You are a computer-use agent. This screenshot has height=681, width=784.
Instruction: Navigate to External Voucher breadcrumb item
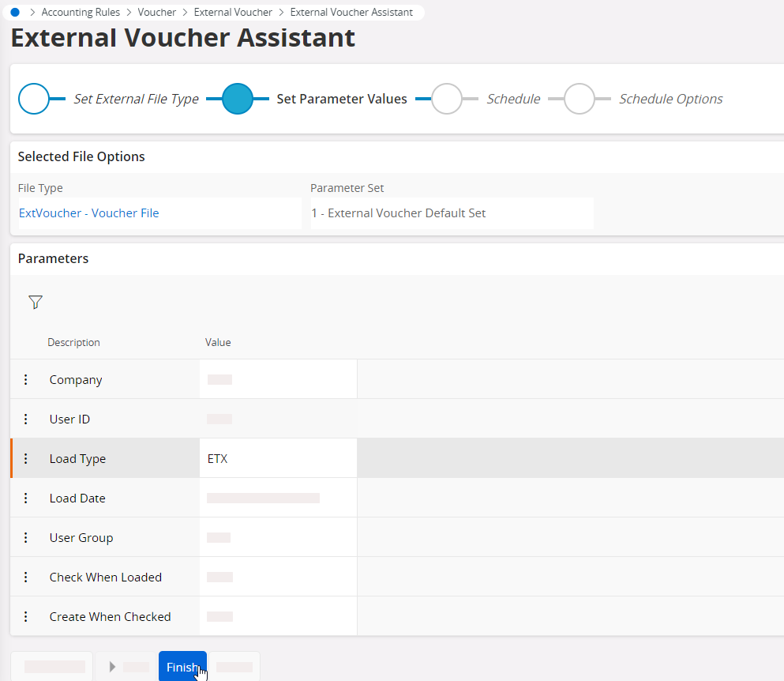(x=233, y=13)
